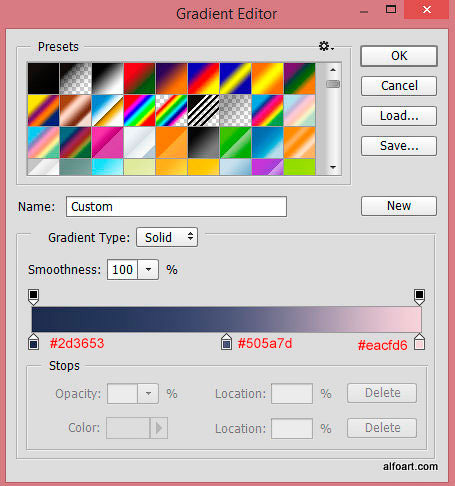The image size is (455, 486).
Task: Click the Name field containing Custom
Action: pos(176,207)
